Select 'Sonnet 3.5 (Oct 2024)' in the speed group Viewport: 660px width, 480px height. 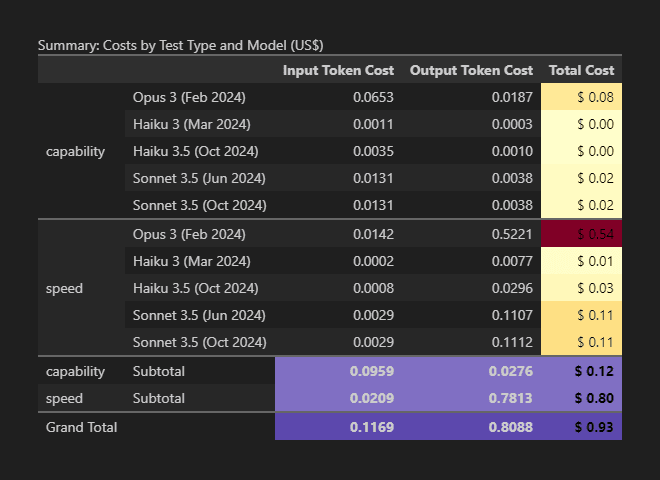point(200,342)
